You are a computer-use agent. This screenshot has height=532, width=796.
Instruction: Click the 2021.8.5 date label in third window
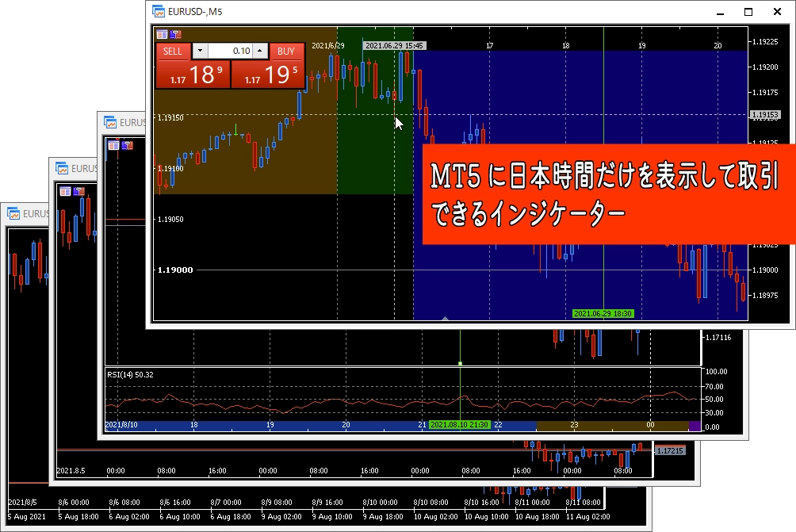(71, 471)
